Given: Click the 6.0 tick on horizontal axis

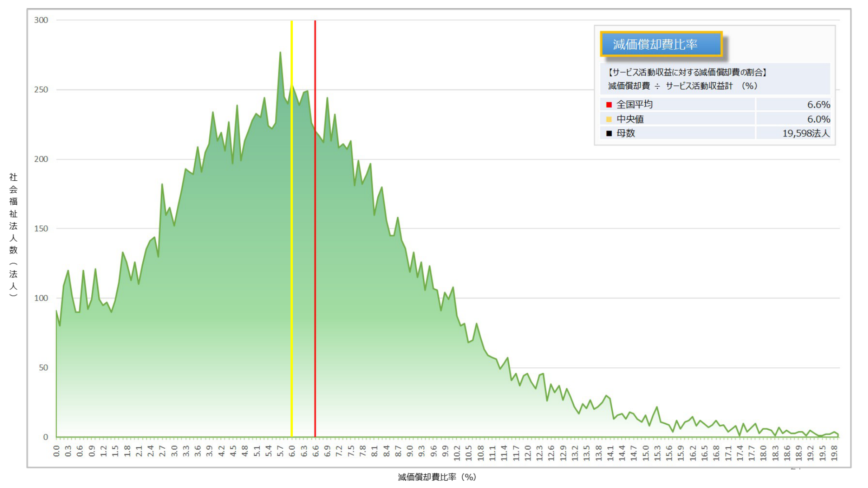Looking at the screenshot, I should pyautogui.click(x=292, y=451).
